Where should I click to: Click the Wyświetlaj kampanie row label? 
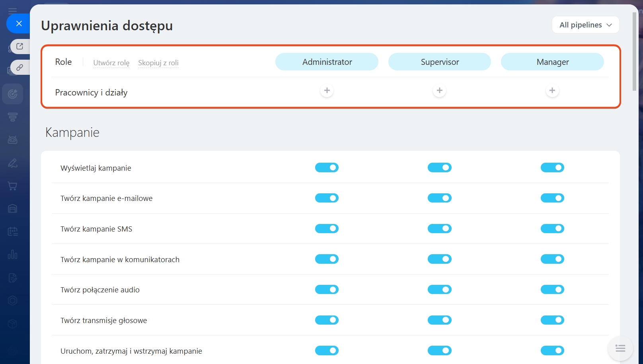96,168
